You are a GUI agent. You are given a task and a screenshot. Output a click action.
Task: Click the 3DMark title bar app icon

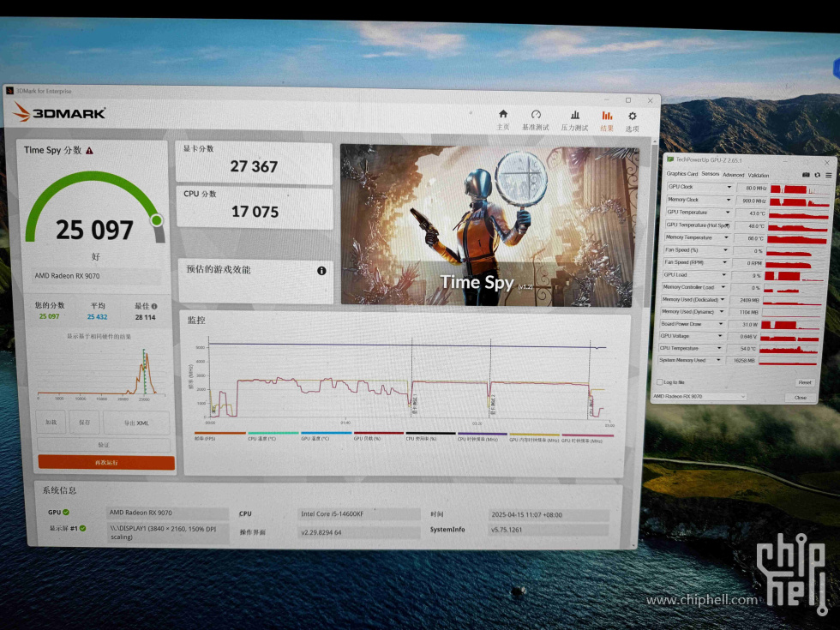click(9, 91)
